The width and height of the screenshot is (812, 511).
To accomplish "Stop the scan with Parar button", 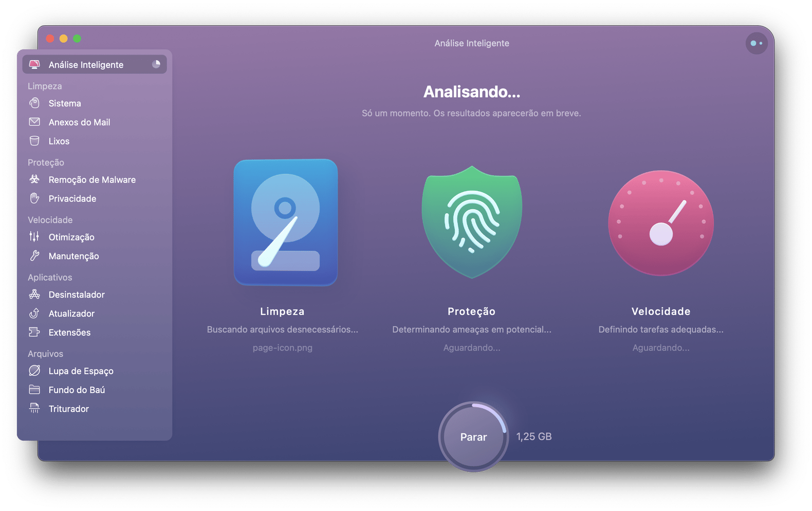I will tap(473, 437).
